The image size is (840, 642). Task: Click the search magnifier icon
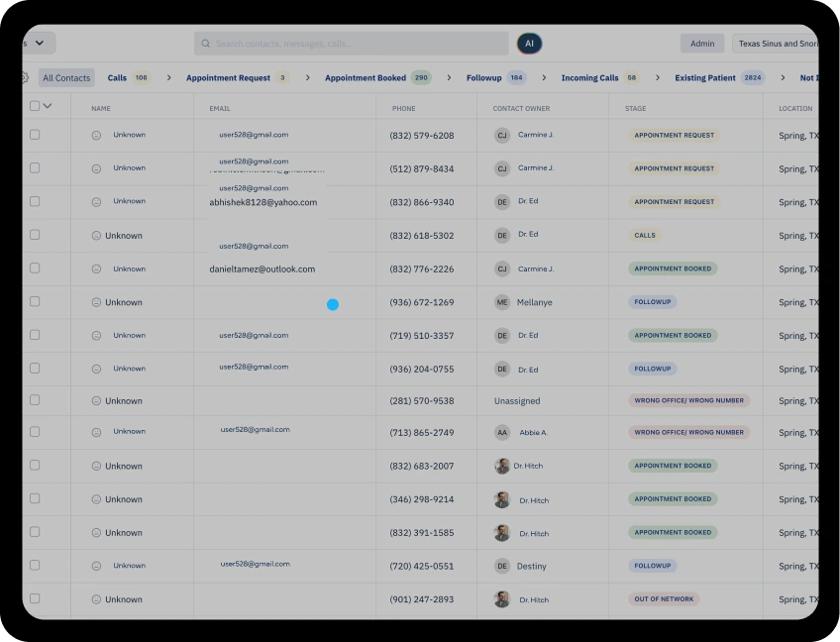pyautogui.click(x=206, y=44)
